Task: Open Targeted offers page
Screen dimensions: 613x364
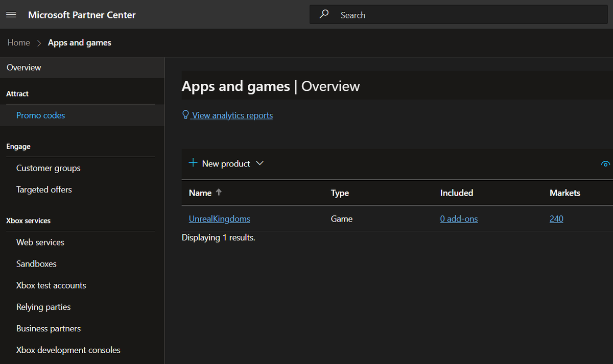Action: click(44, 189)
